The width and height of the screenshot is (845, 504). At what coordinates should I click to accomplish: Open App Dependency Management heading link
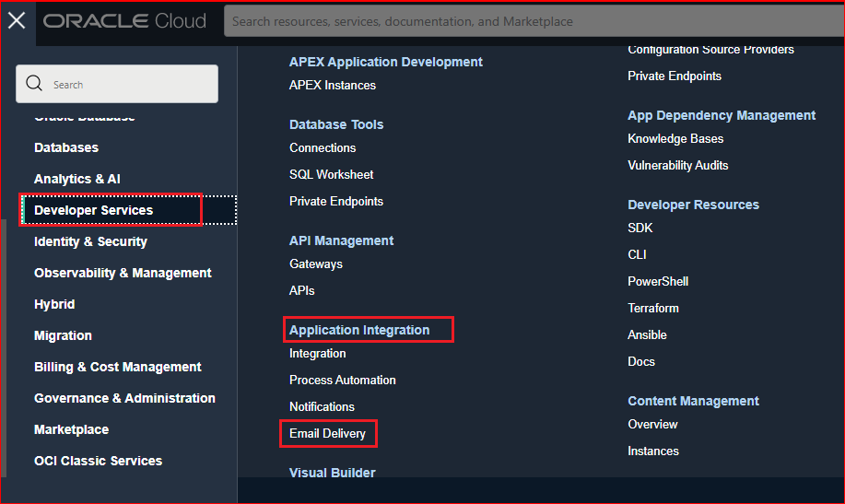(722, 115)
